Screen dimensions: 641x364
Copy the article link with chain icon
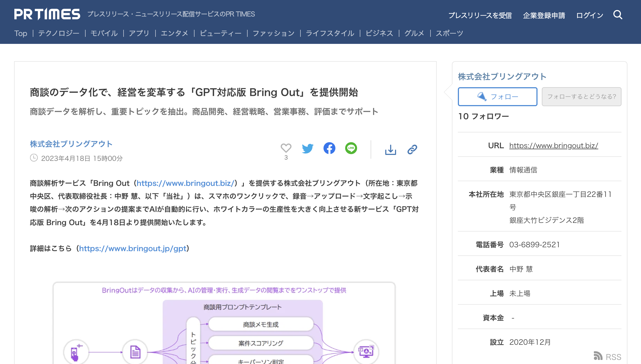(412, 149)
